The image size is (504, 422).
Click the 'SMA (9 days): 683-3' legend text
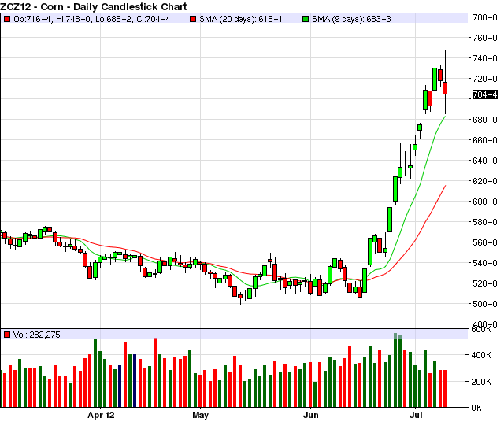351,19
